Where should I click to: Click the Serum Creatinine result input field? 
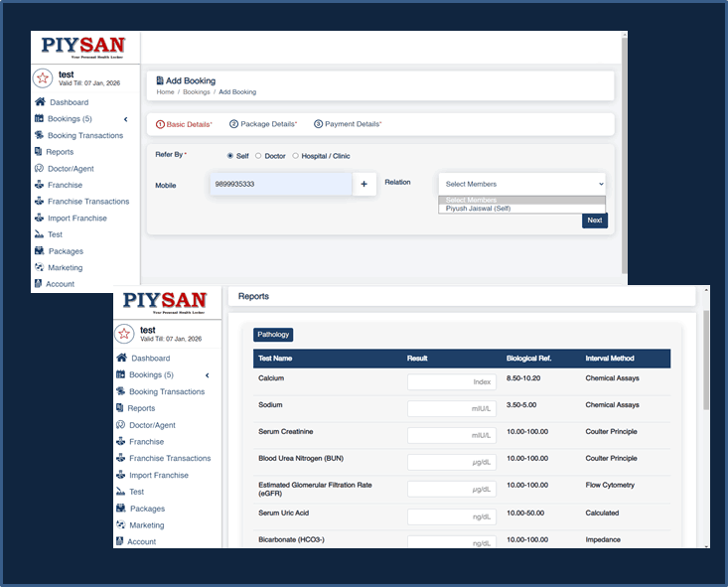(452, 435)
